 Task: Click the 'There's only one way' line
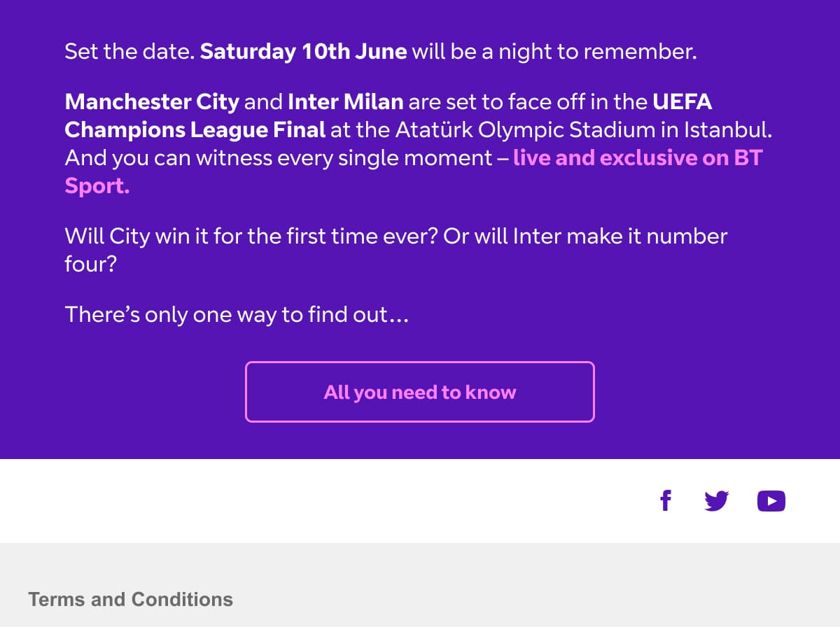tap(236, 315)
